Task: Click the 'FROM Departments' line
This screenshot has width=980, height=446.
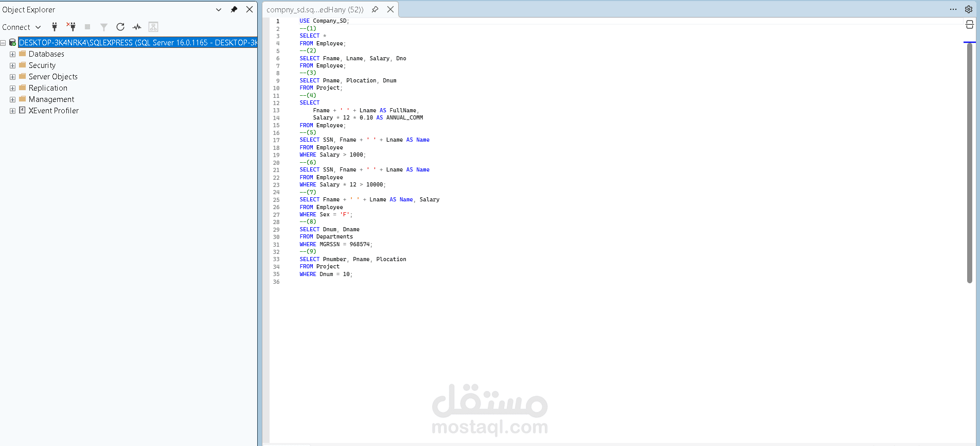Action: 326,236
